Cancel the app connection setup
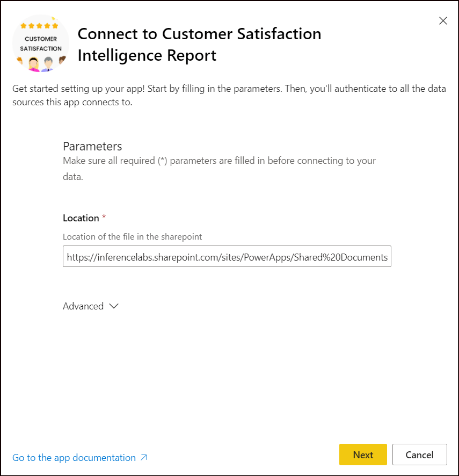 pyautogui.click(x=420, y=455)
